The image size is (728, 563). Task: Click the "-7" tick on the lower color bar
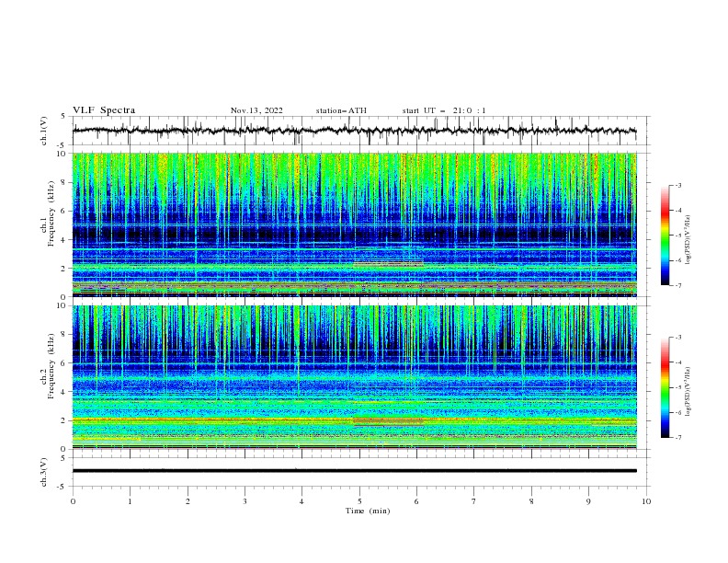pyautogui.click(x=677, y=438)
